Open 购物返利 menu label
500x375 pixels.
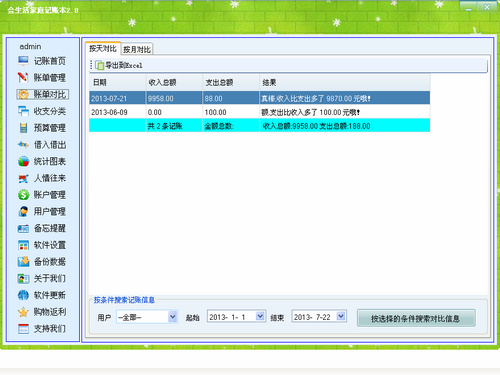(50, 312)
